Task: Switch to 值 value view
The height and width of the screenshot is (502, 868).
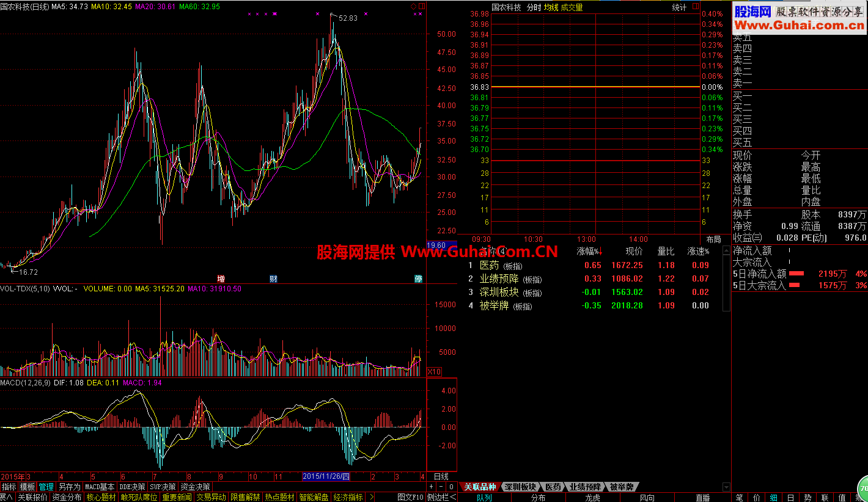Action: coord(842,497)
